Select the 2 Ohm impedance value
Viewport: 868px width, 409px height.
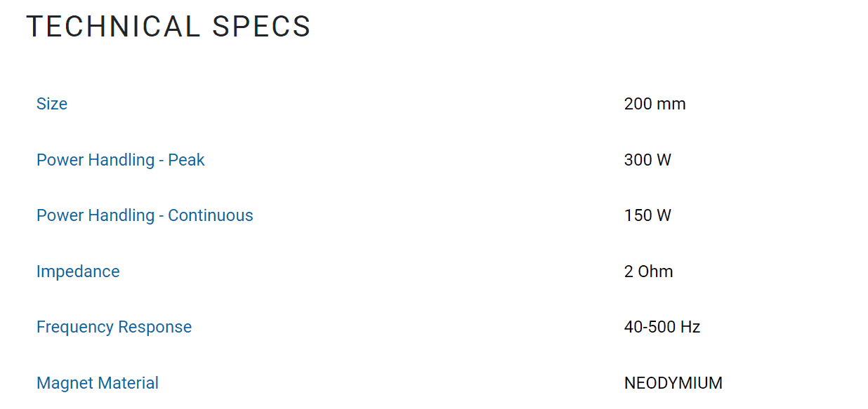click(x=648, y=271)
